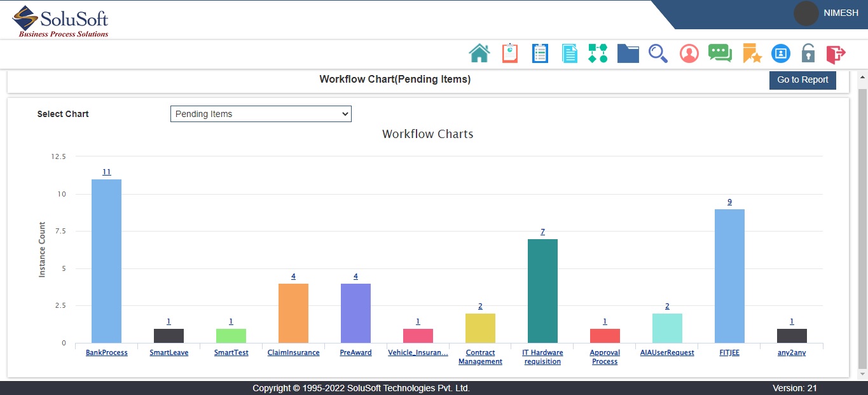Click the magnifying glass search icon
Image resolution: width=868 pixels, height=395 pixels.
pos(658,53)
